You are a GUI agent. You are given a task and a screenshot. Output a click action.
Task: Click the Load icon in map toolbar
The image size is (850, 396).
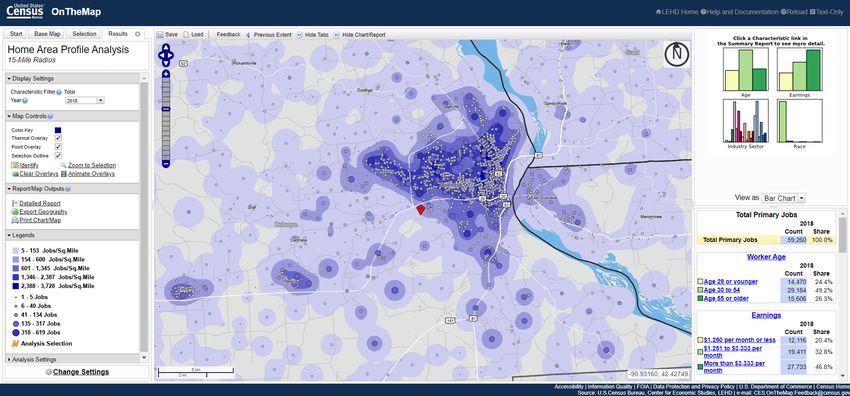[186, 34]
